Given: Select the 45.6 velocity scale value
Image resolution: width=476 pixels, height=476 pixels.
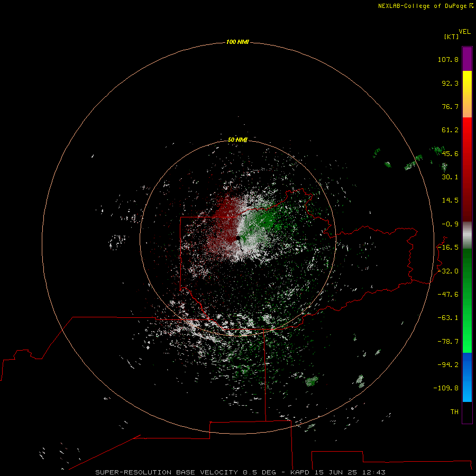Looking at the screenshot, I should click(x=450, y=153).
